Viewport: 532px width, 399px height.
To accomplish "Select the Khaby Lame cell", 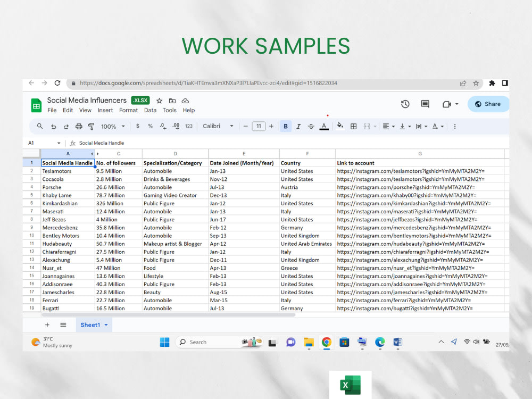I will pos(68,195).
